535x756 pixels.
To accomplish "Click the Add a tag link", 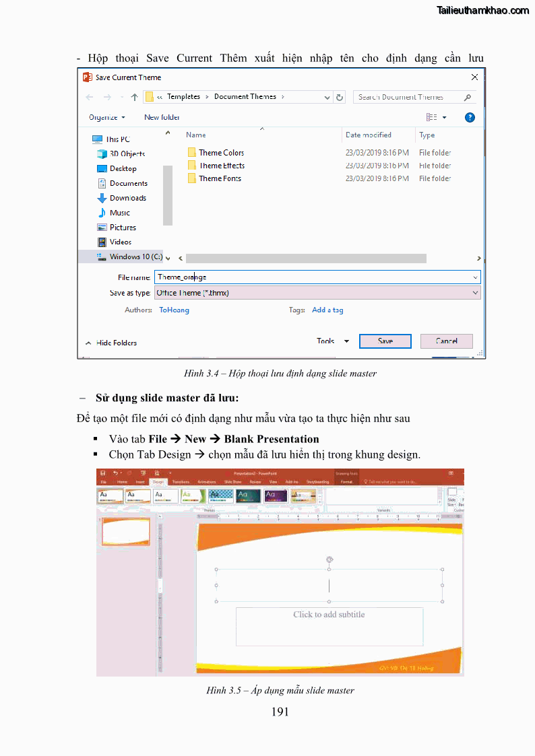I will pos(327,310).
